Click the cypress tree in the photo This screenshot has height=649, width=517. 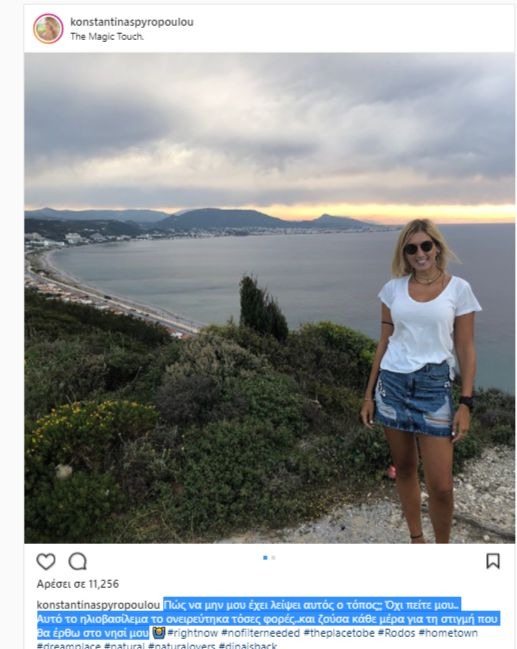(262, 309)
